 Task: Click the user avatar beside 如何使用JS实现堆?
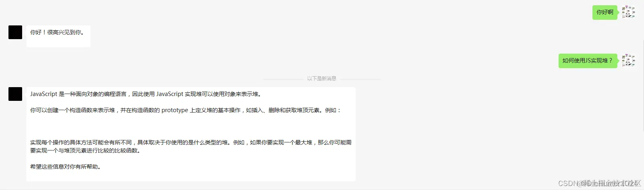tap(628, 61)
